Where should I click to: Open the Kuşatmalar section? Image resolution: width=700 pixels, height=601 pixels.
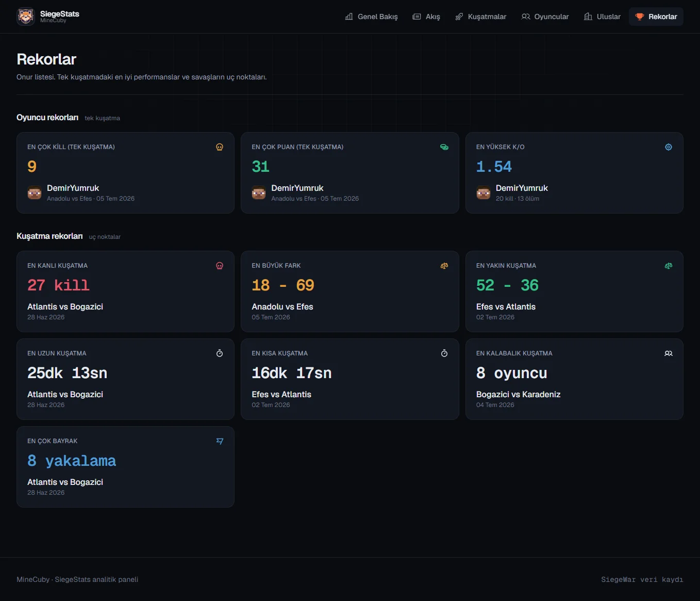(481, 17)
